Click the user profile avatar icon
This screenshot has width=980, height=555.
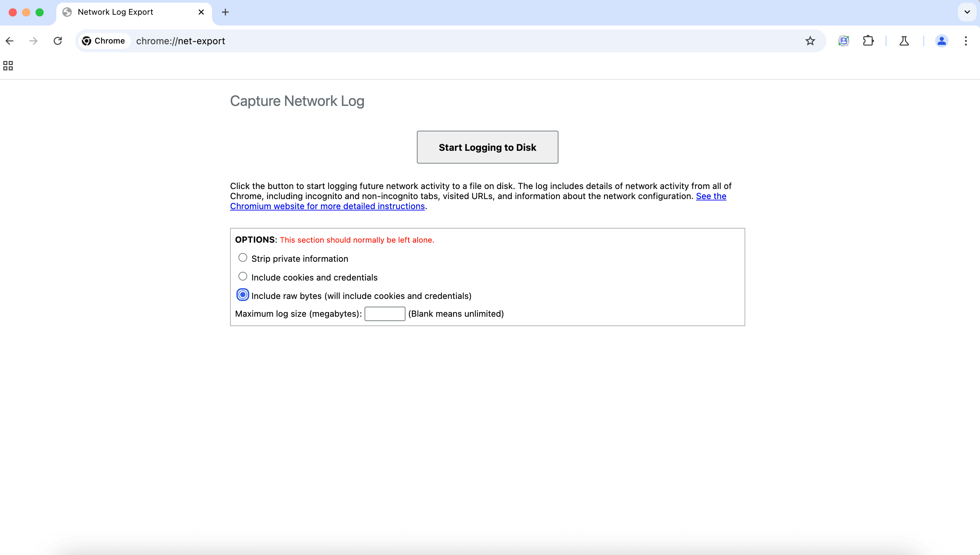tap(942, 40)
